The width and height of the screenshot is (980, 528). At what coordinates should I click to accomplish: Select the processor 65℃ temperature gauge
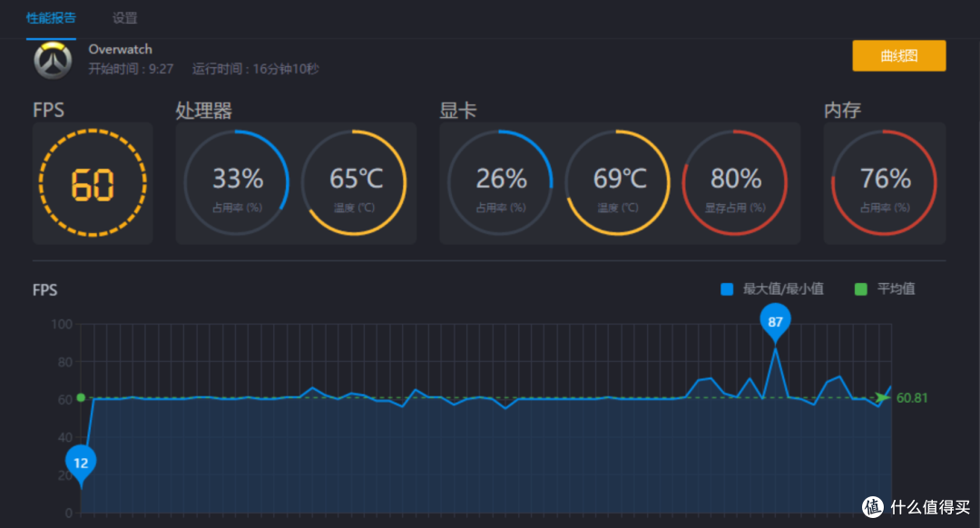355,183
